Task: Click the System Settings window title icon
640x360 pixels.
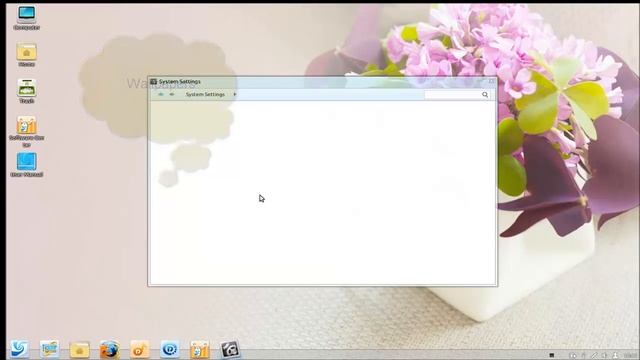Action: tap(153, 82)
